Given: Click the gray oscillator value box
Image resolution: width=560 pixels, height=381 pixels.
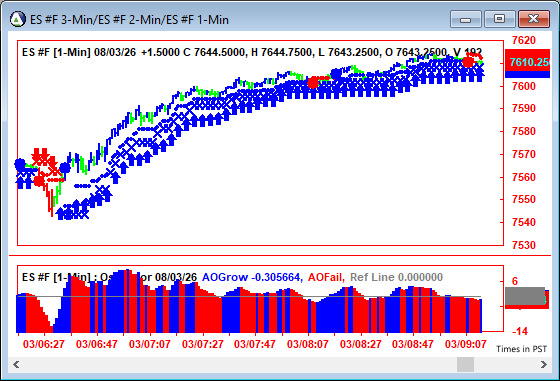Looking at the screenshot, I should [x=525, y=296].
